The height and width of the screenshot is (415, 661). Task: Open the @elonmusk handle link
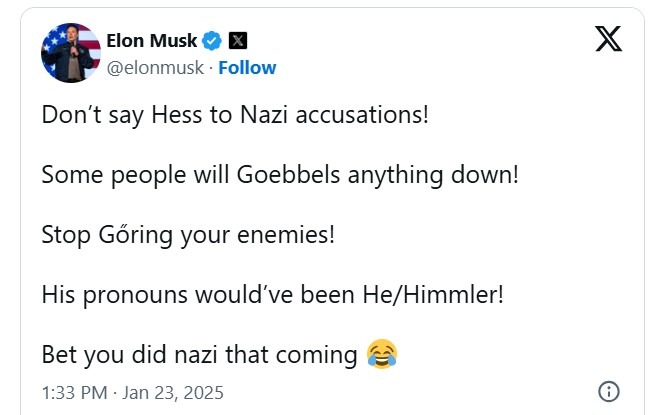[155, 68]
